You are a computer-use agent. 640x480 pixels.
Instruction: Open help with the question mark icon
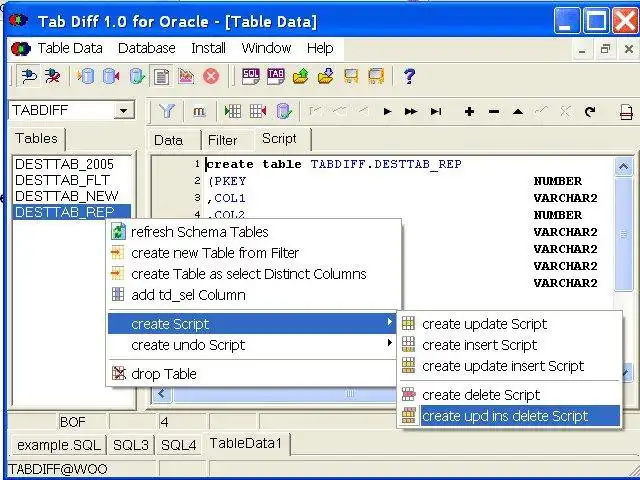coord(409,76)
